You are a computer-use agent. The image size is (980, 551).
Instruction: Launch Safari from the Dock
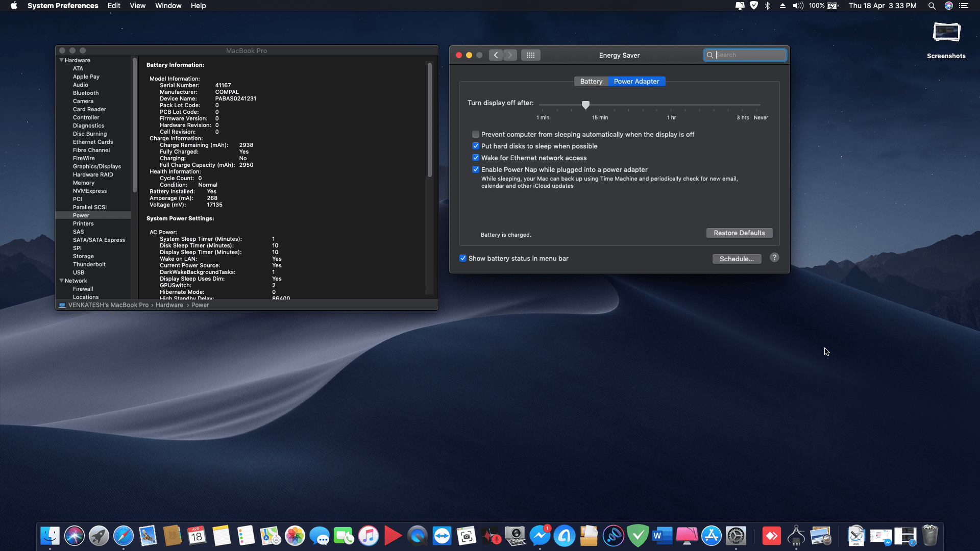click(x=124, y=536)
